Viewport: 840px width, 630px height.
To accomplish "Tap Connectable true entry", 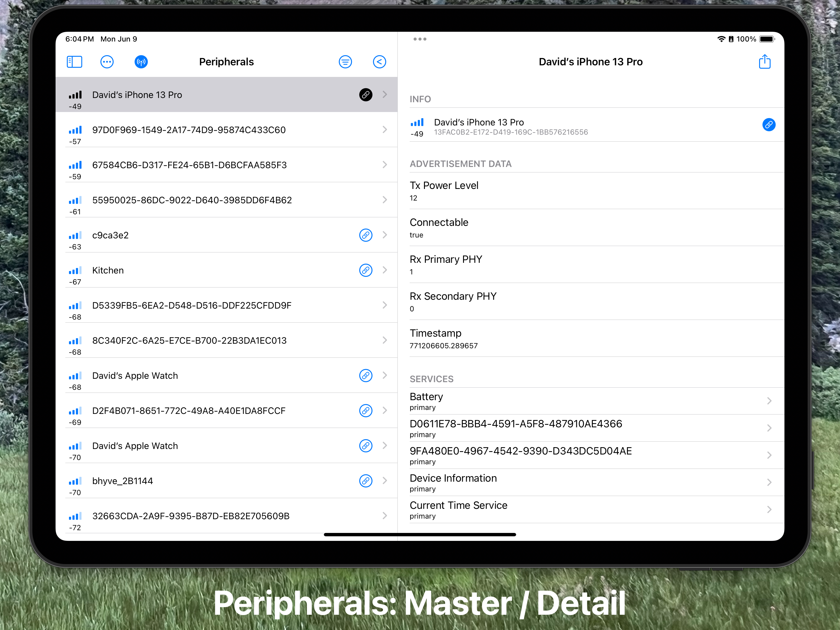I will [597, 228].
